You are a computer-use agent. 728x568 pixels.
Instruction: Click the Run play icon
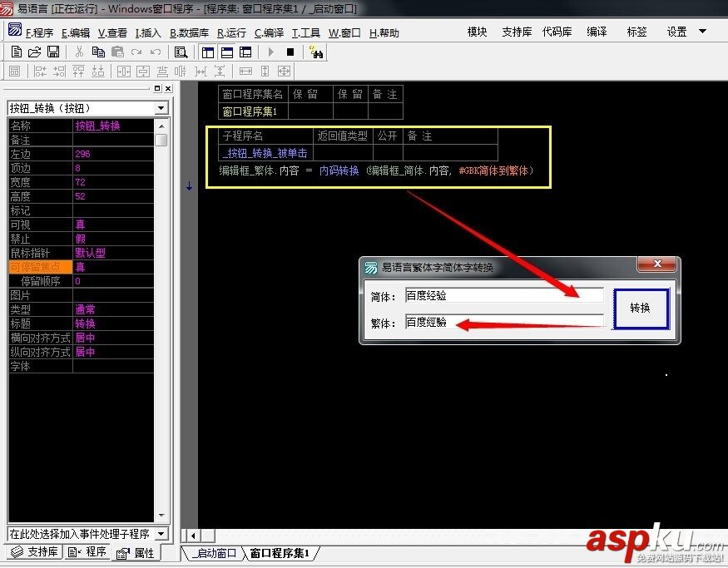pos(270,52)
